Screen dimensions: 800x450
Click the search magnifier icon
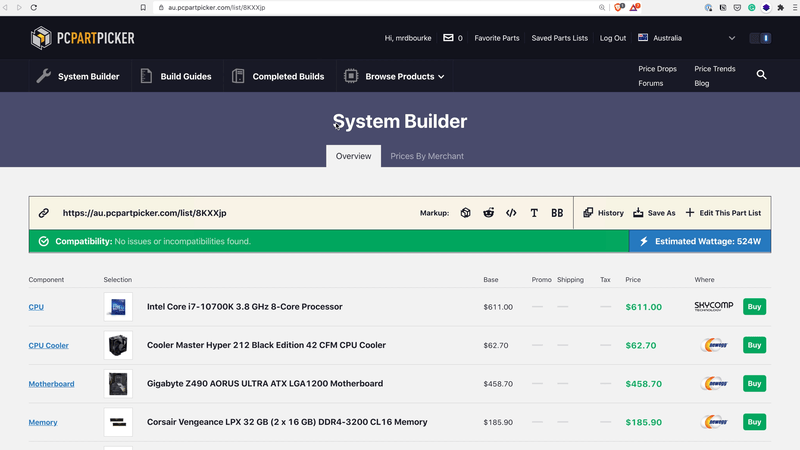pyautogui.click(x=761, y=75)
